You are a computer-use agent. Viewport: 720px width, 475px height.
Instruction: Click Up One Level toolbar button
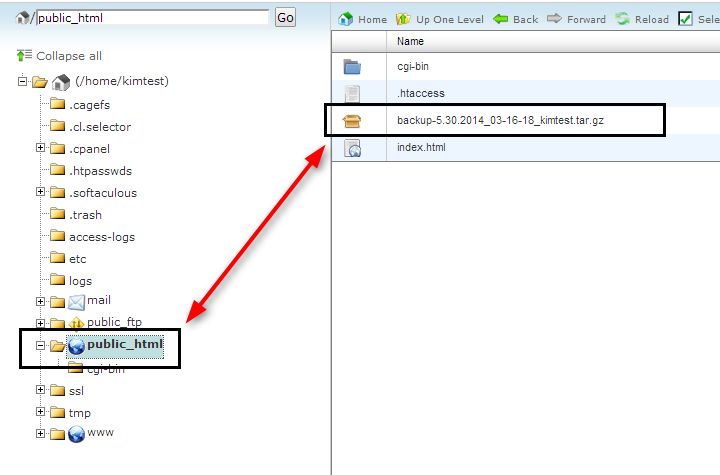[440, 19]
